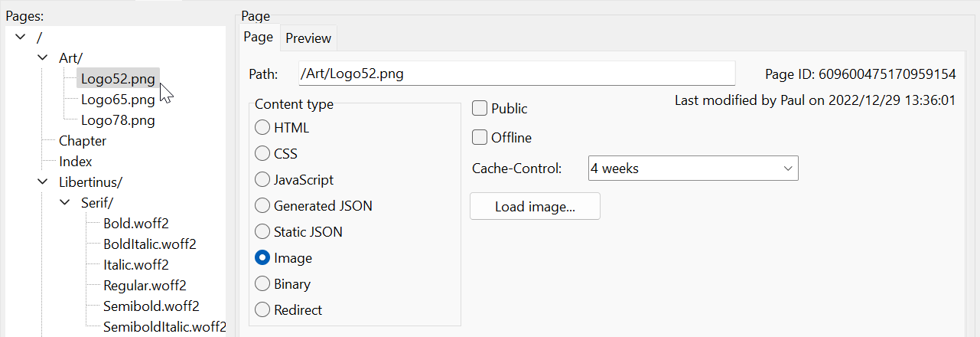Set content type to Redirect
Viewport: 980px width, 337px height.
coord(262,310)
